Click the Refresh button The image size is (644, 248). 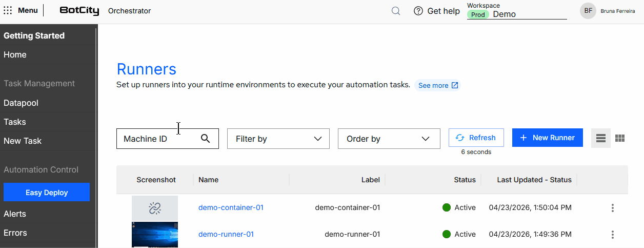tap(476, 138)
